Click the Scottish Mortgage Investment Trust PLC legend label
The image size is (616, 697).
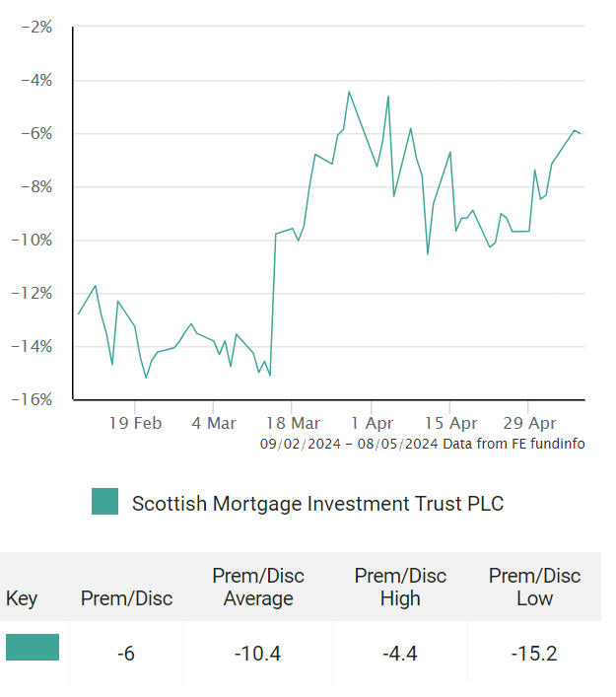[317, 504]
